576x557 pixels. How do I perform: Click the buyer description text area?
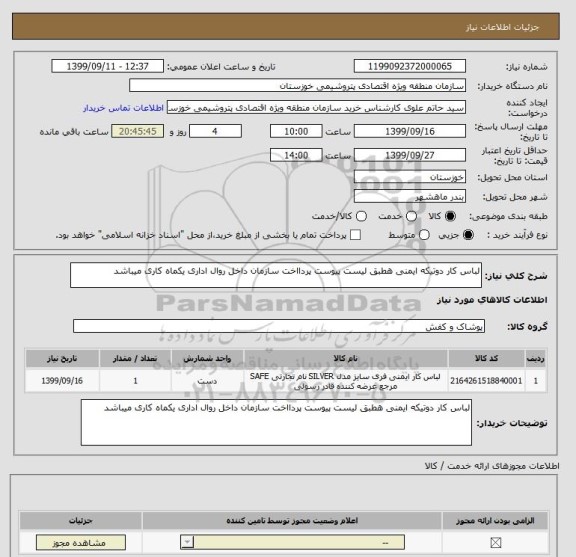(276, 423)
